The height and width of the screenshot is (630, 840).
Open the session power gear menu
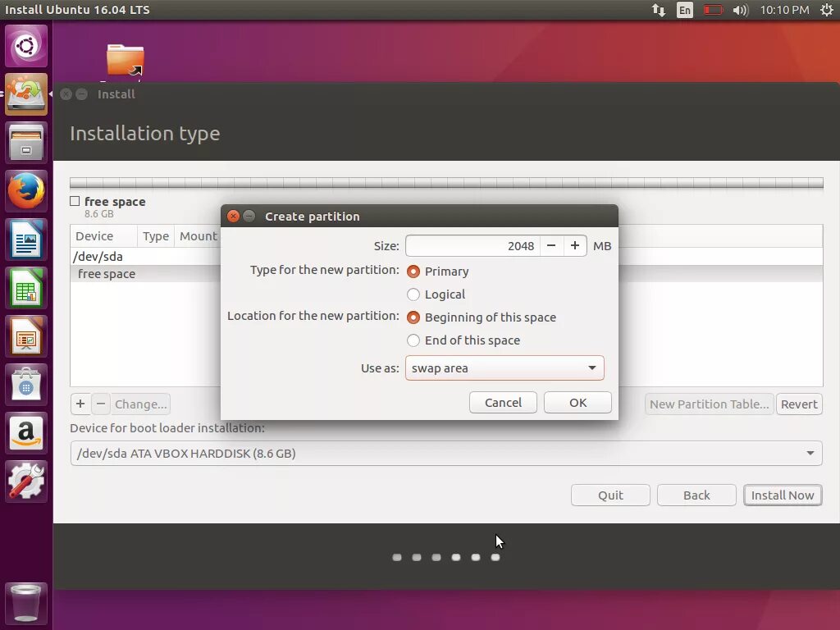tap(827, 10)
